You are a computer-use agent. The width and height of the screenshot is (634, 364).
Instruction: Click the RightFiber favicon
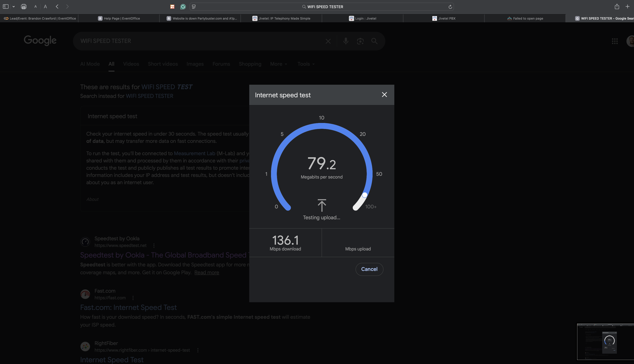pos(85,346)
